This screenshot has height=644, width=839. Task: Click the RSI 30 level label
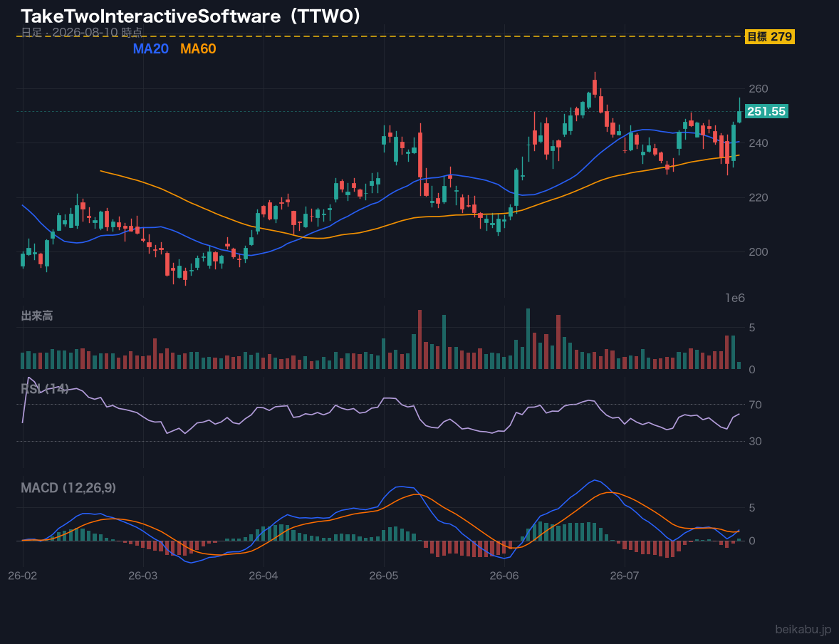click(x=755, y=441)
